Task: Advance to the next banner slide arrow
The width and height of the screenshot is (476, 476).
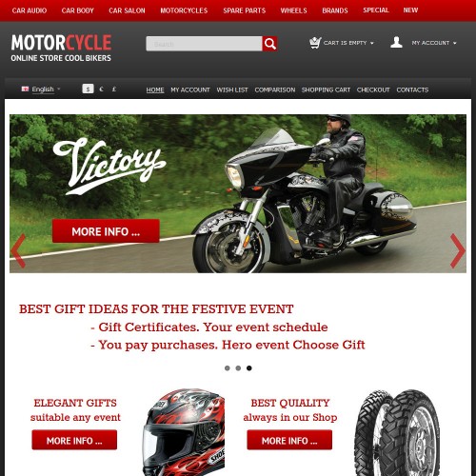Action: pyautogui.click(x=458, y=250)
